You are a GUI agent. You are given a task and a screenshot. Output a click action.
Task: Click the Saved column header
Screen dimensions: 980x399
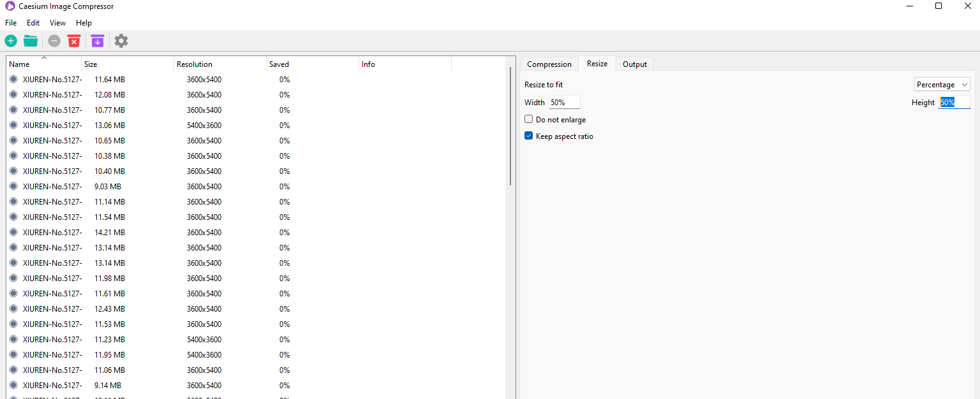click(313, 64)
